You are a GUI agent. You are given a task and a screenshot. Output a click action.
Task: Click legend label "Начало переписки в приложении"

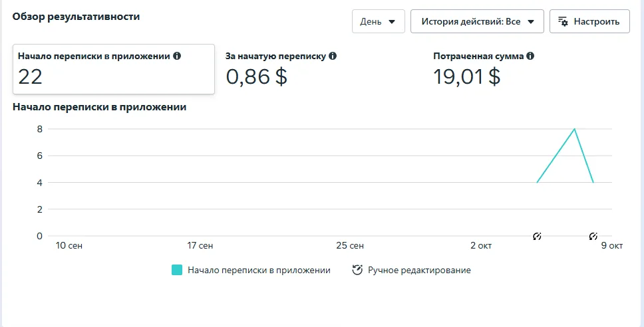[x=259, y=271]
